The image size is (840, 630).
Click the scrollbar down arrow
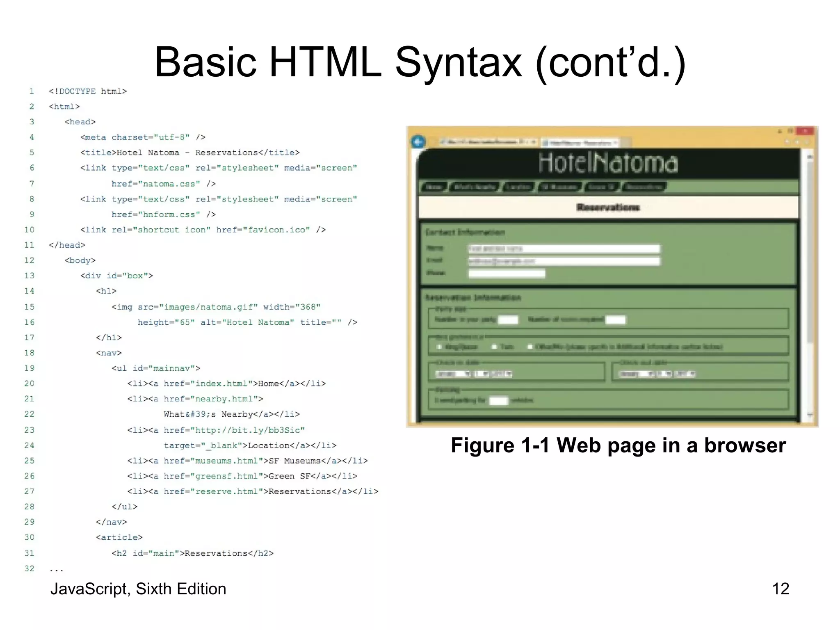pyautogui.click(x=810, y=415)
